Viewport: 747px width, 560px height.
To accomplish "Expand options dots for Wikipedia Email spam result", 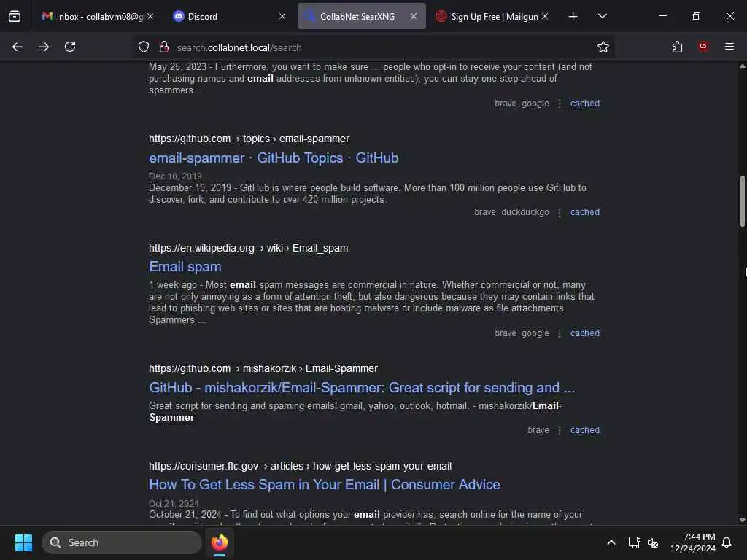I will point(560,333).
